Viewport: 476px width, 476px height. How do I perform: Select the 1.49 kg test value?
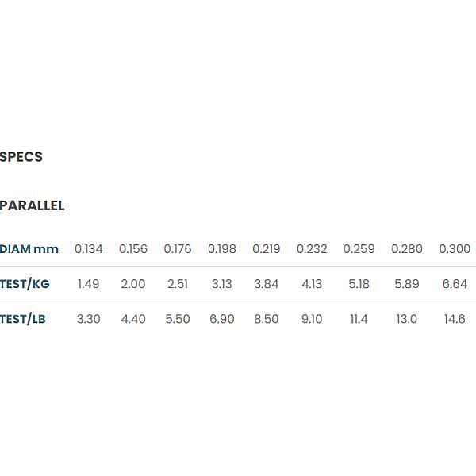click(89, 284)
